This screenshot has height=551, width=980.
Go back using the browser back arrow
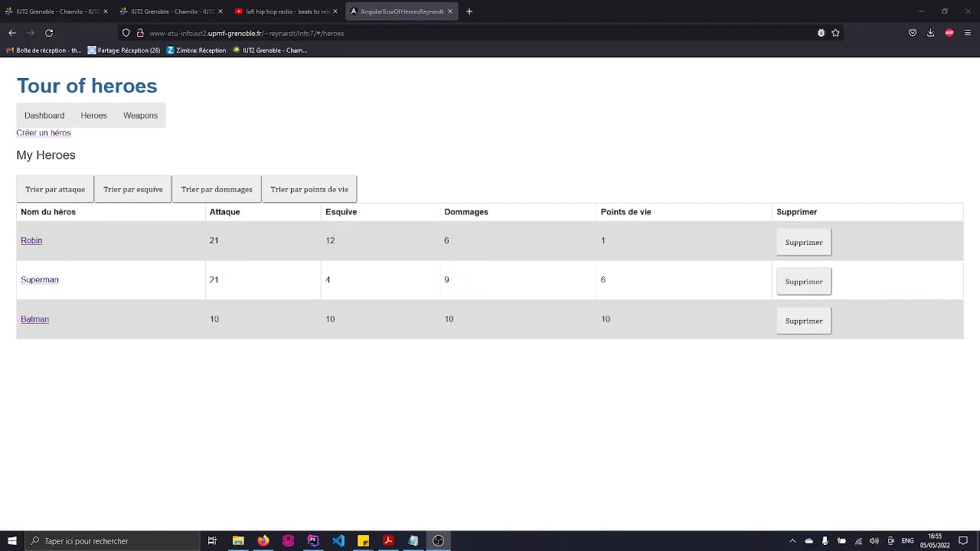point(12,33)
